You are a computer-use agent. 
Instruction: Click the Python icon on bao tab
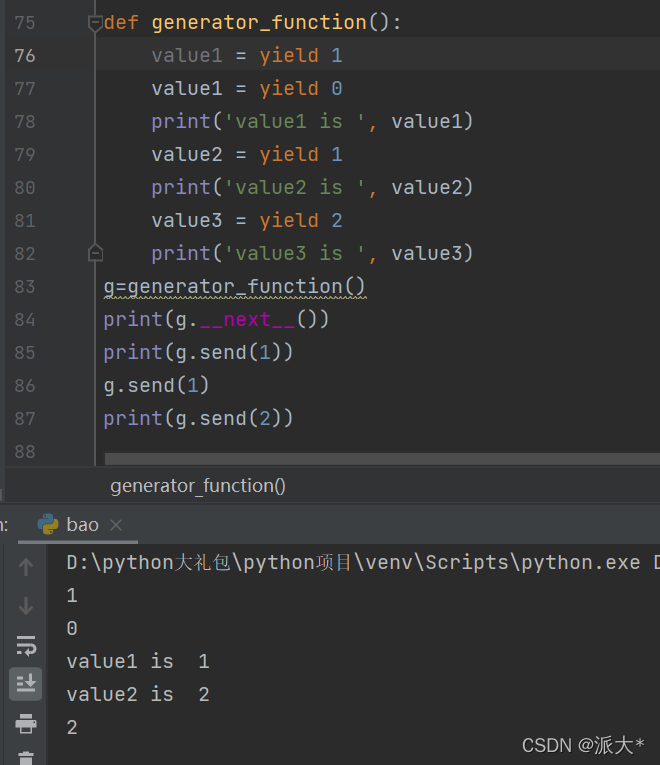(x=48, y=524)
